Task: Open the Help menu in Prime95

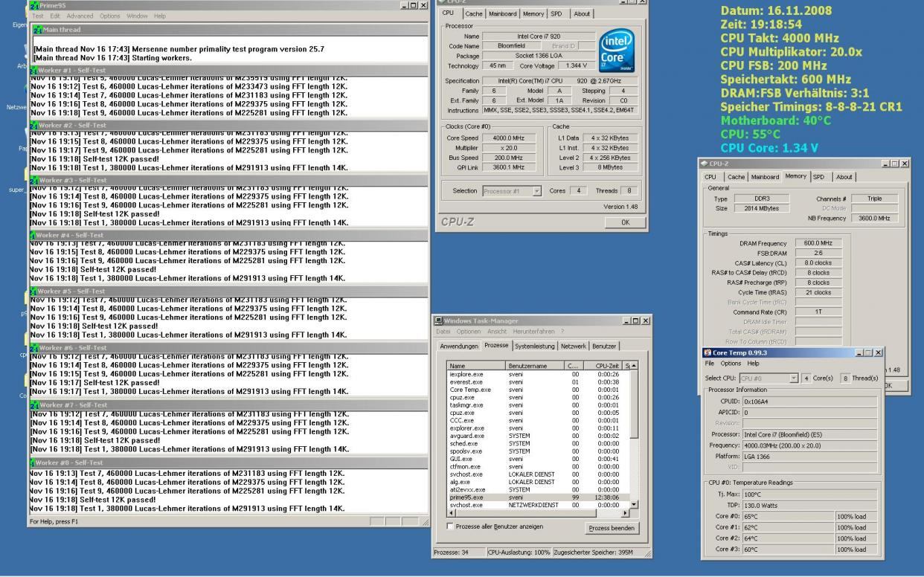Action: [160, 16]
